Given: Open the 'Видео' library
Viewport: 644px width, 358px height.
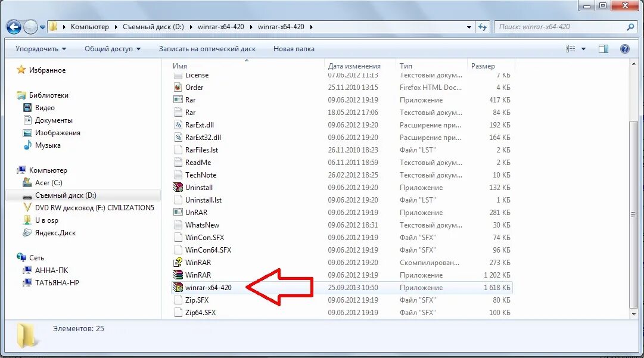Looking at the screenshot, I should point(45,108).
